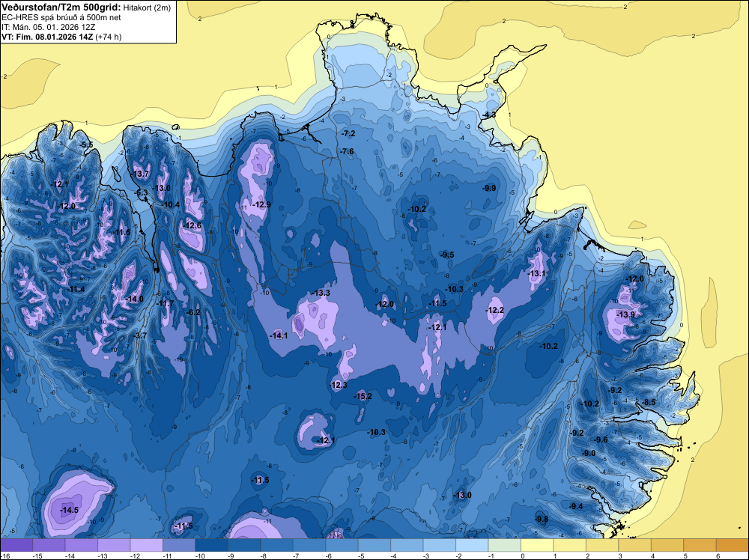749x560 pixels.
Task: Click the -9.4 temperature label
Action: 576,506
